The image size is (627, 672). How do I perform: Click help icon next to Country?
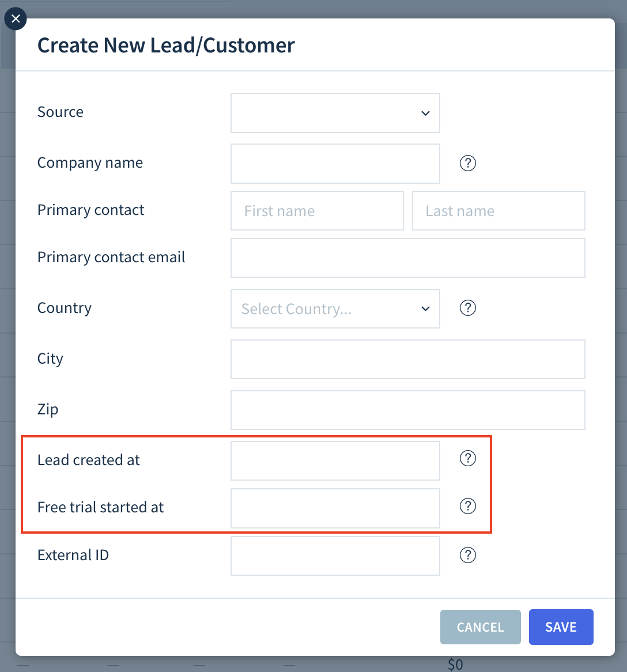[x=467, y=308]
